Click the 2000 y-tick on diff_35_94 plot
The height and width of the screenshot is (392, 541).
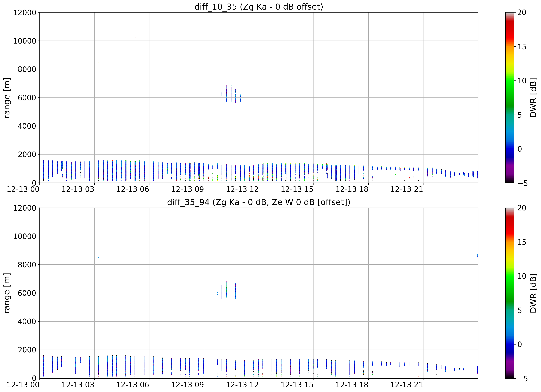coord(27,350)
